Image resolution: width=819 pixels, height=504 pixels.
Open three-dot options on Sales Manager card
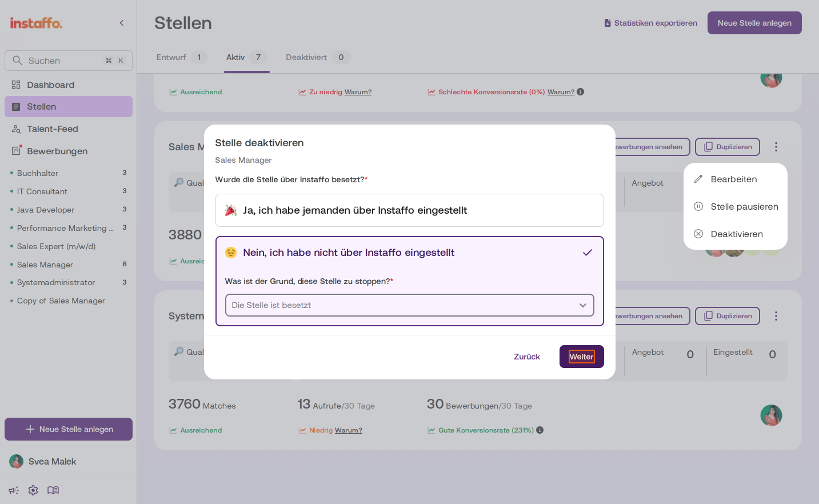pos(776,147)
